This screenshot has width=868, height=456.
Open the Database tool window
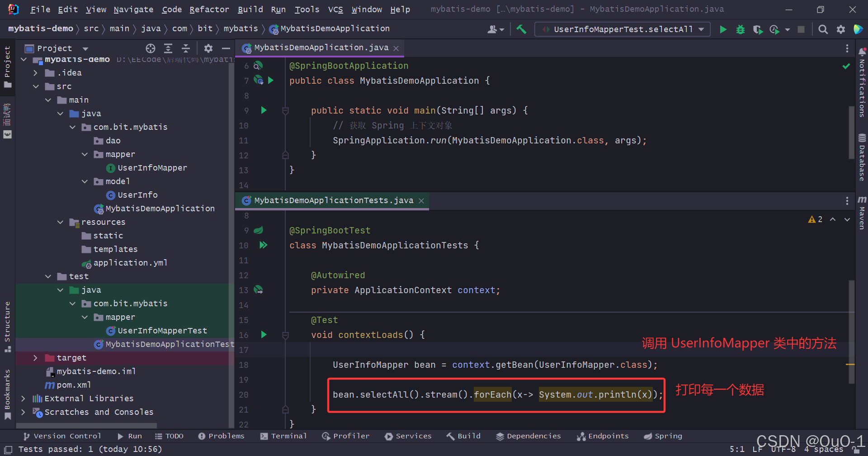pos(862,157)
